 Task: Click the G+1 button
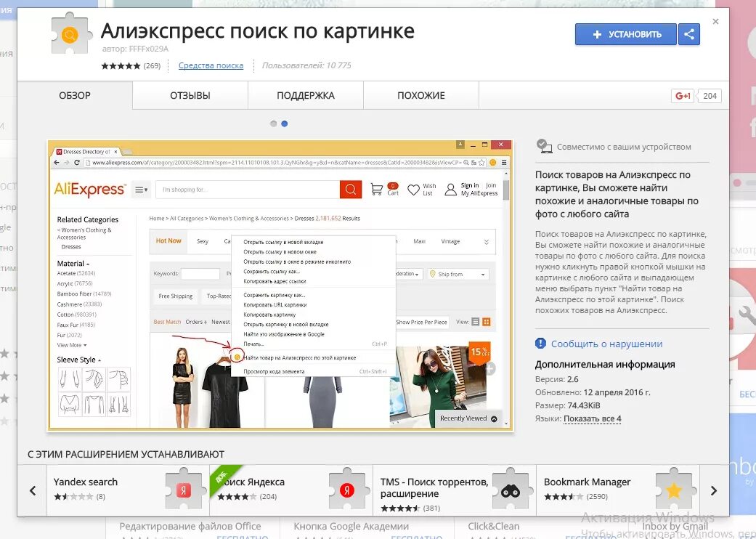point(683,96)
